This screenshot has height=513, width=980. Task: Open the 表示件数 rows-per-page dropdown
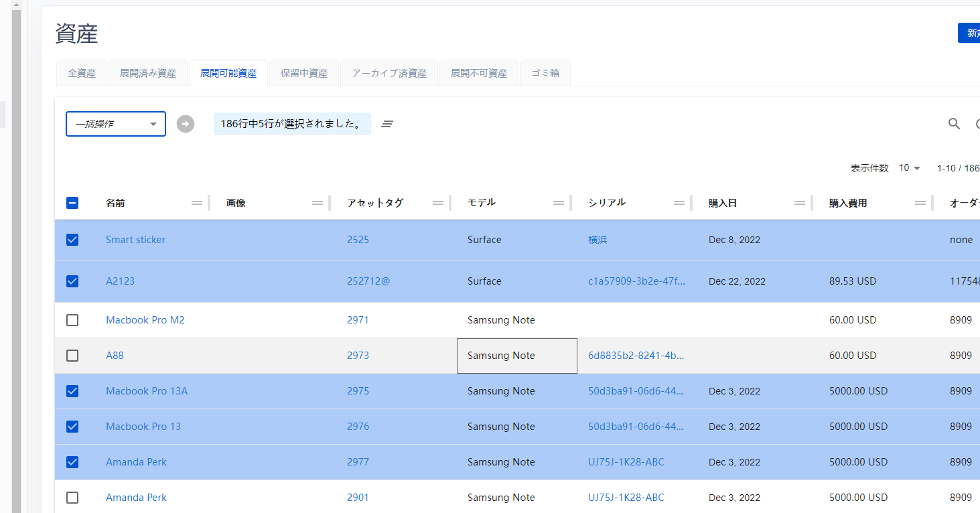pyautogui.click(x=909, y=168)
